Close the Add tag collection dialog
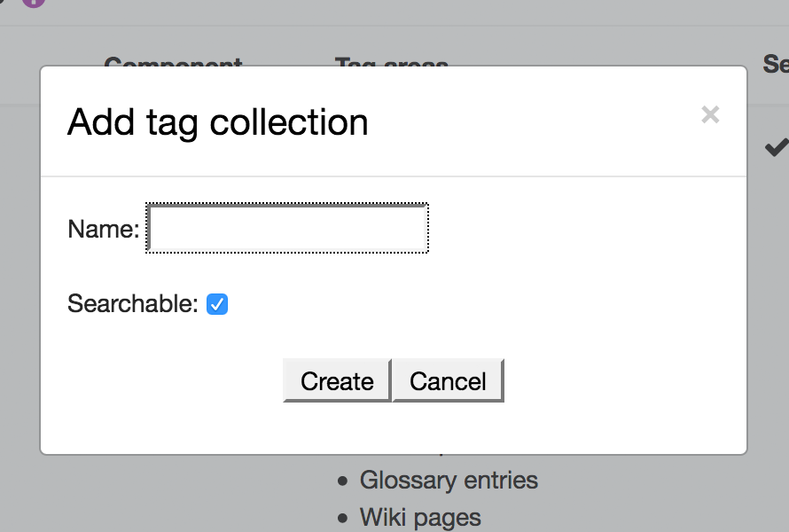789x532 pixels. click(710, 114)
